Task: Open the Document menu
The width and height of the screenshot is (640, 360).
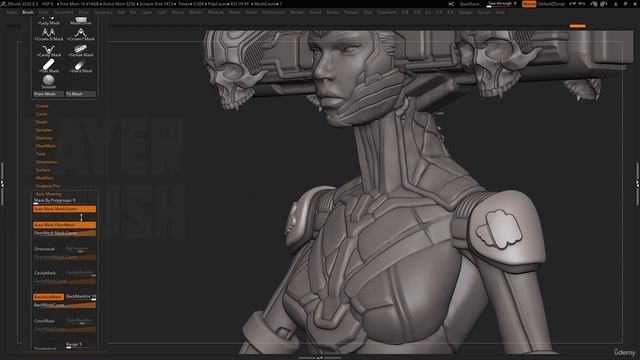Action: coord(64,12)
